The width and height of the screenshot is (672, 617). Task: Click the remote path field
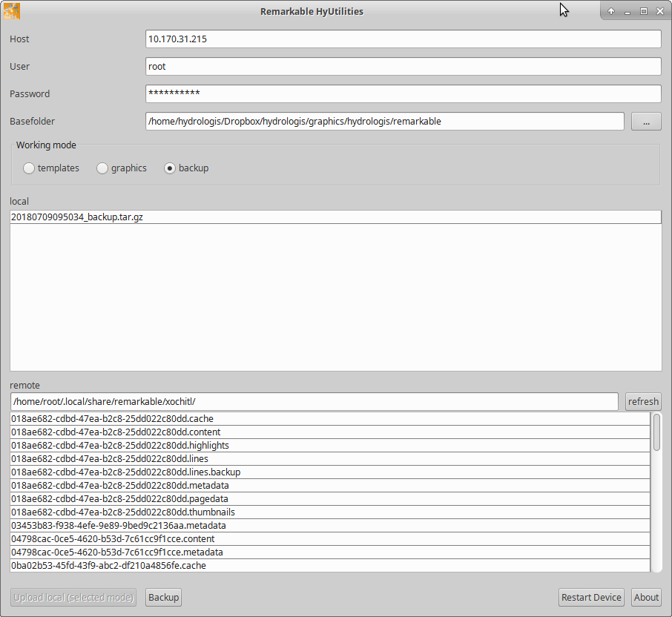tap(314, 401)
